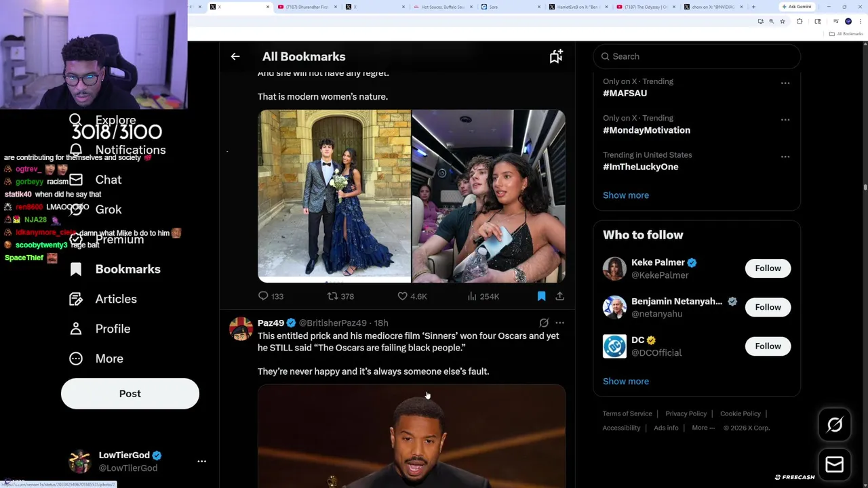Image resolution: width=868 pixels, height=488 pixels.
Task: Follow Keke Palmer
Action: (x=768, y=268)
